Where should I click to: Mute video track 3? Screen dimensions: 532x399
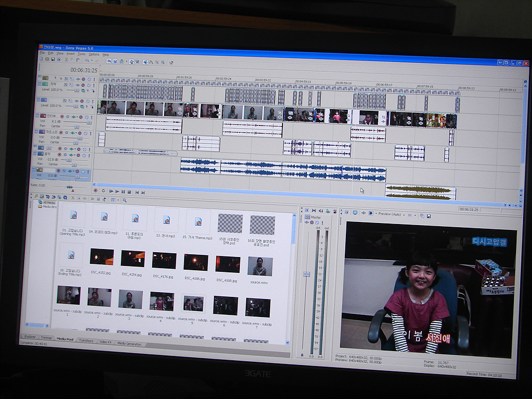(x=88, y=101)
